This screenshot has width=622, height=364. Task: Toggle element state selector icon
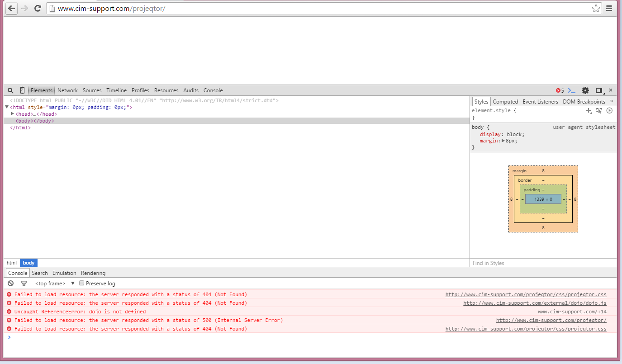pyautogui.click(x=599, y=110)
